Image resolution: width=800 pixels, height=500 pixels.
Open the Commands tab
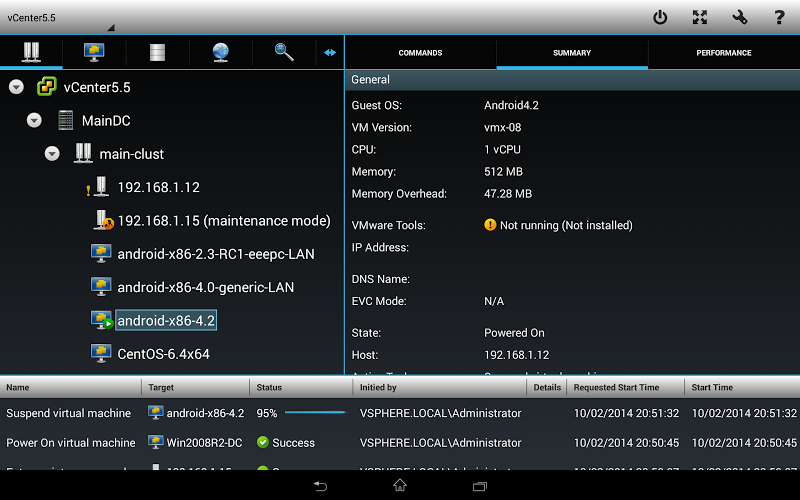(x=420, y=53)
